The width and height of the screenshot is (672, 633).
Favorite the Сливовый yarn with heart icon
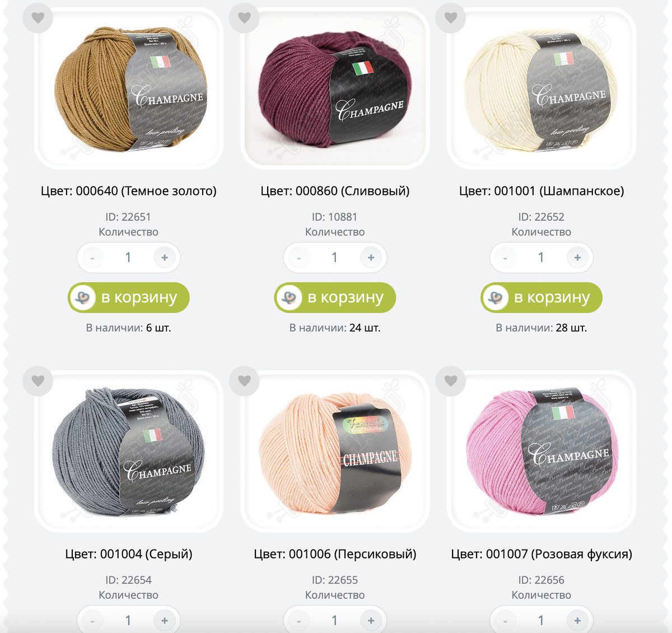244,18
